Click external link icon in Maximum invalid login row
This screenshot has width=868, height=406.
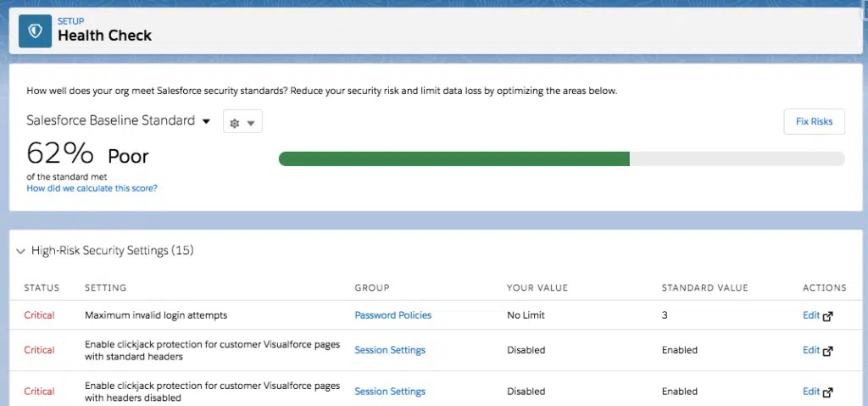828,316
